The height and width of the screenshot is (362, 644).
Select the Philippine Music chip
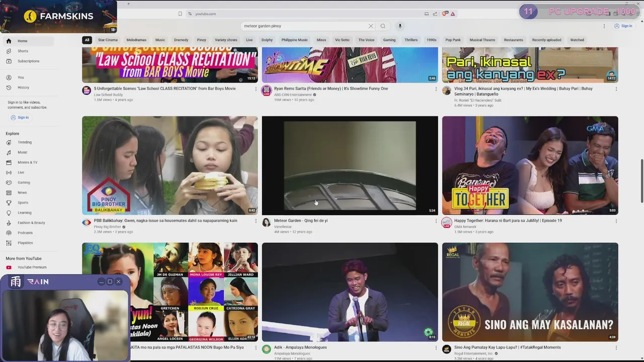pyautogui.click(x=294, y=40)
